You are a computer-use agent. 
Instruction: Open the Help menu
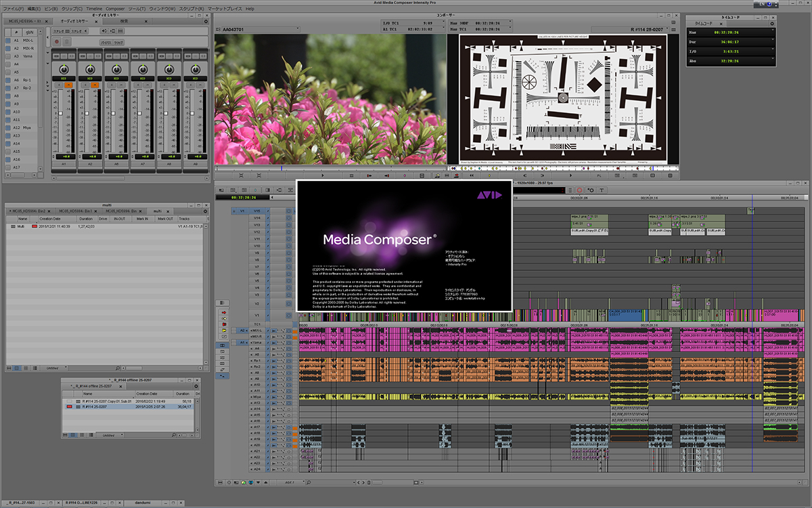tap(250, 8)
